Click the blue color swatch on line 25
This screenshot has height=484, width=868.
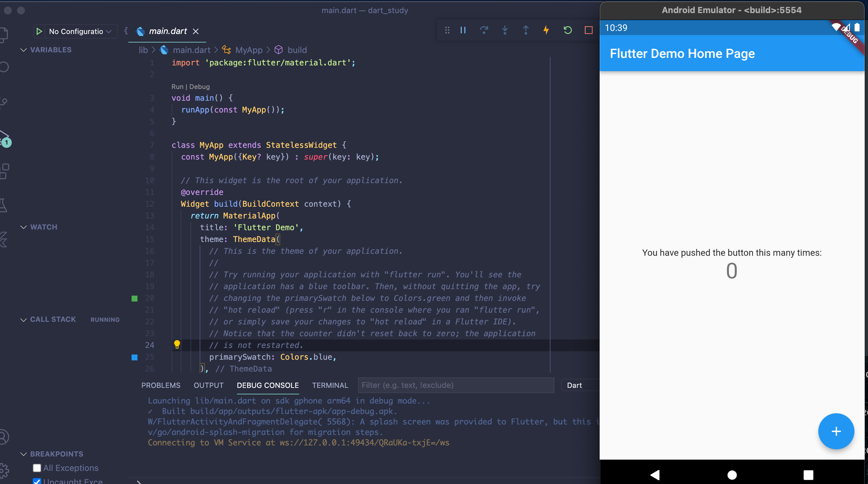click(x=135, y=357)
